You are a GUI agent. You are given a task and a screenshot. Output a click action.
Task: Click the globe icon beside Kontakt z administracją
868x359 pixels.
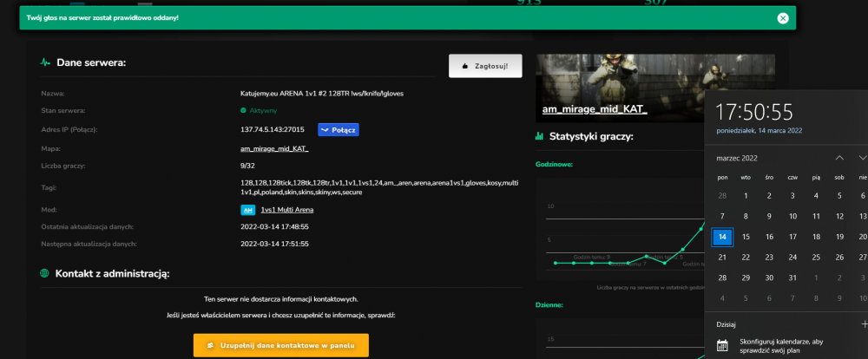(45, 273)
